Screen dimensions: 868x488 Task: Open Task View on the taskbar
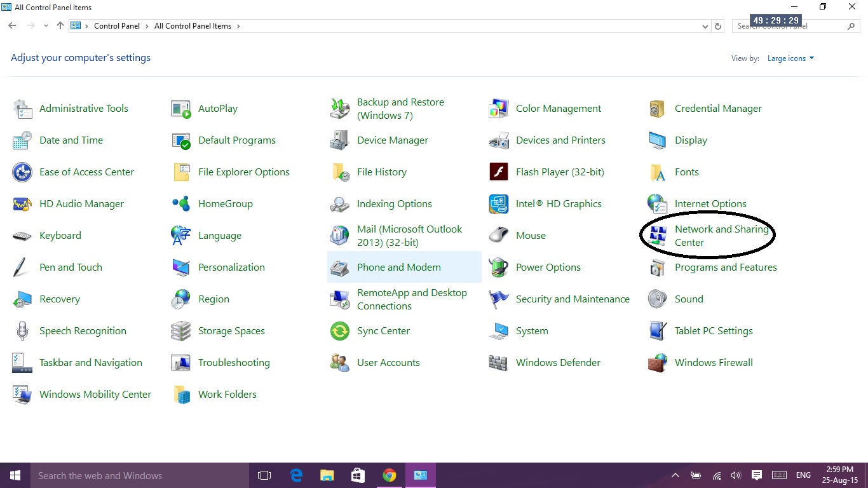(264, 475)
